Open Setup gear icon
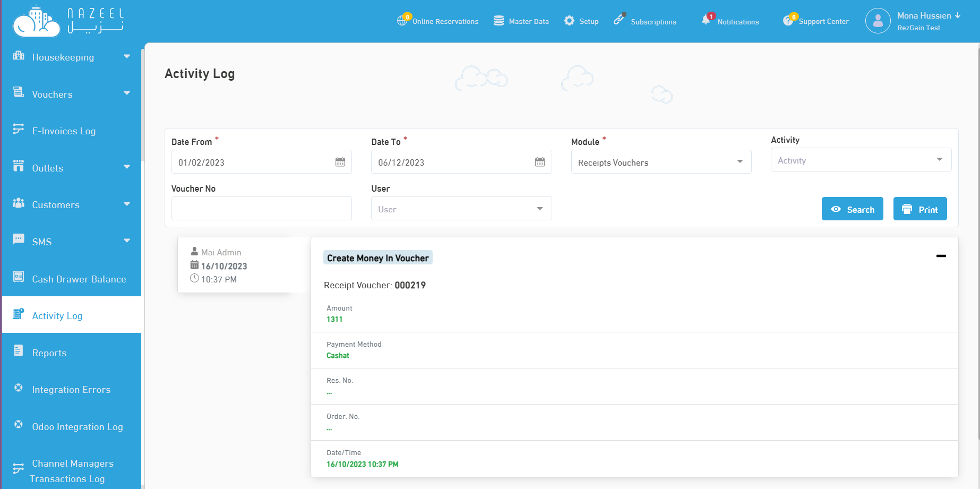Image resolution: width=980 pixels, height=489 pixels. (569, 21)
